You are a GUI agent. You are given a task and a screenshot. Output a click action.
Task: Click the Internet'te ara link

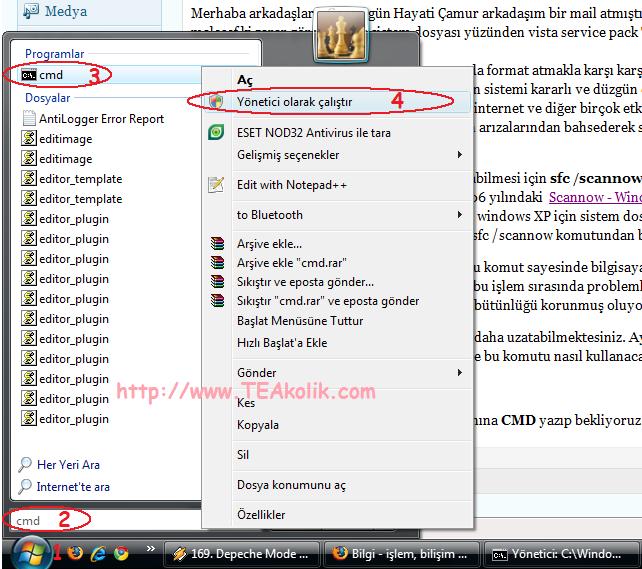pyautogui.click(x=73, y=487)
